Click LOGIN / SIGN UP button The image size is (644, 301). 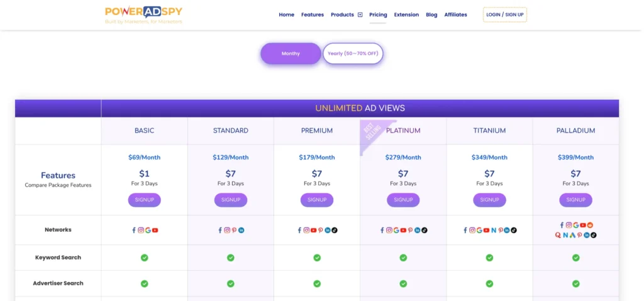[504, 14]
